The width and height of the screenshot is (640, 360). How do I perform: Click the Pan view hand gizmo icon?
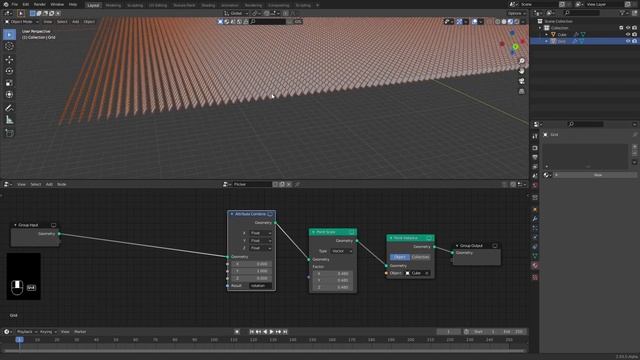click(x=522, y=71)
